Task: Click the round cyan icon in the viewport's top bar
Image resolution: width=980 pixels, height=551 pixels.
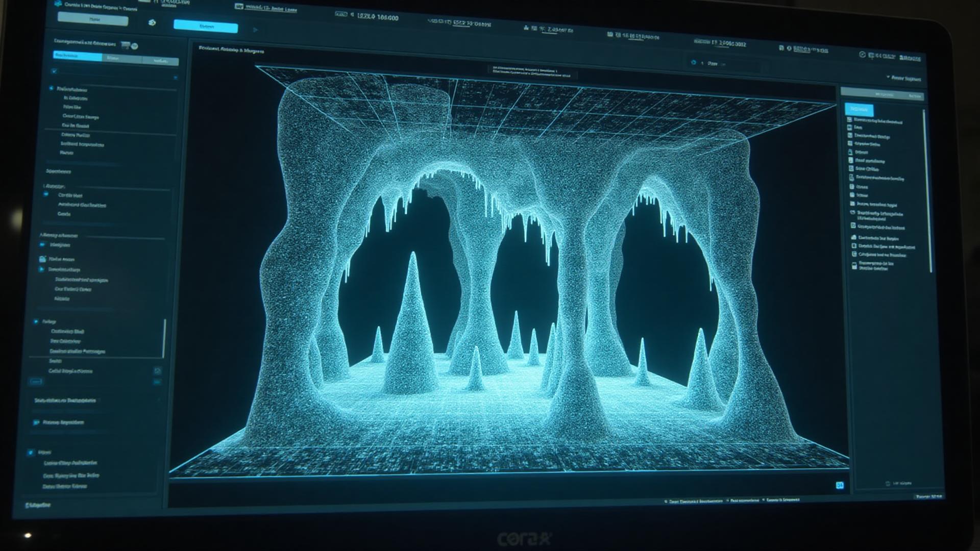Action: click(x=693, y=62)
